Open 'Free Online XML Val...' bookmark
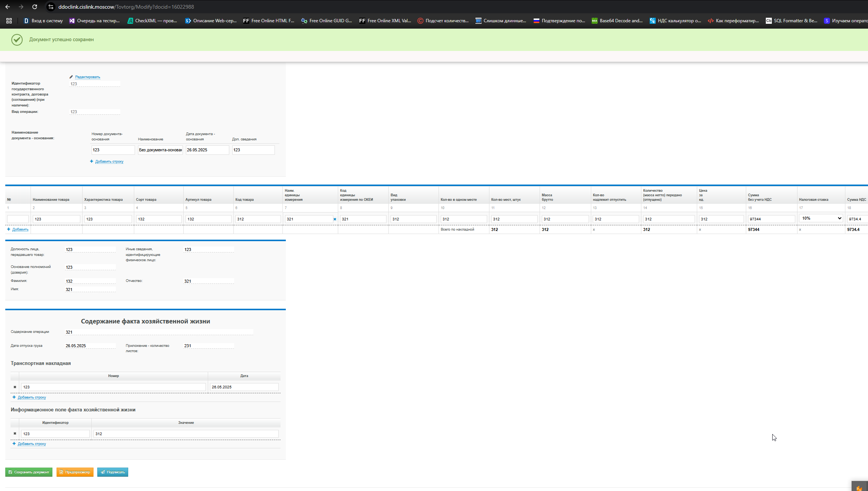Image resolution: width=868 pixels, height=491 pixels. [385, 21]
